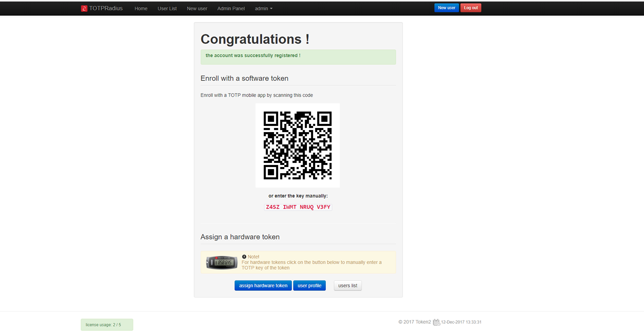Click the blue New user button

click(x=446, y=8)
